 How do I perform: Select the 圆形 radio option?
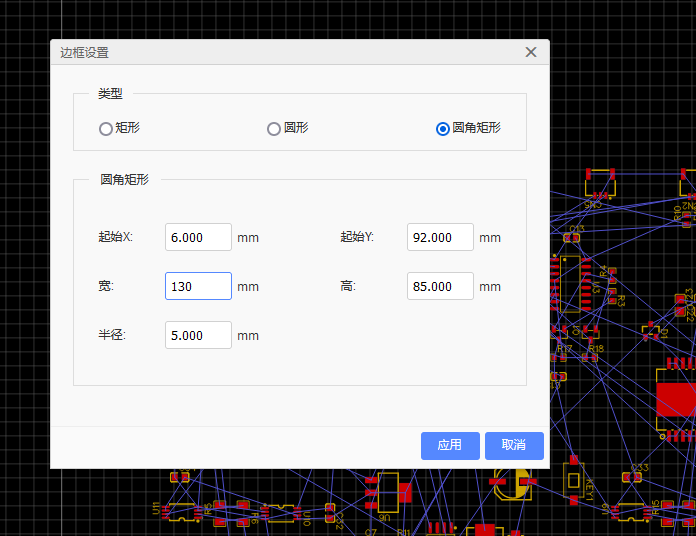pyautogui.click(x=288, y=128)
